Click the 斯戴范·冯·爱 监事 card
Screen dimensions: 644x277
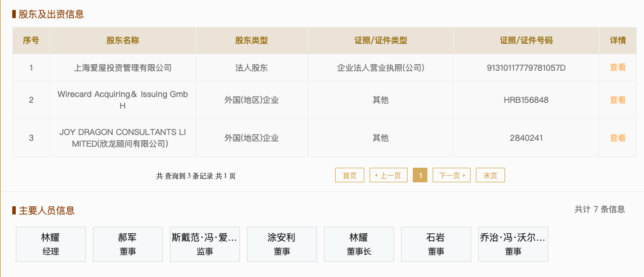(x=204, y=244)
